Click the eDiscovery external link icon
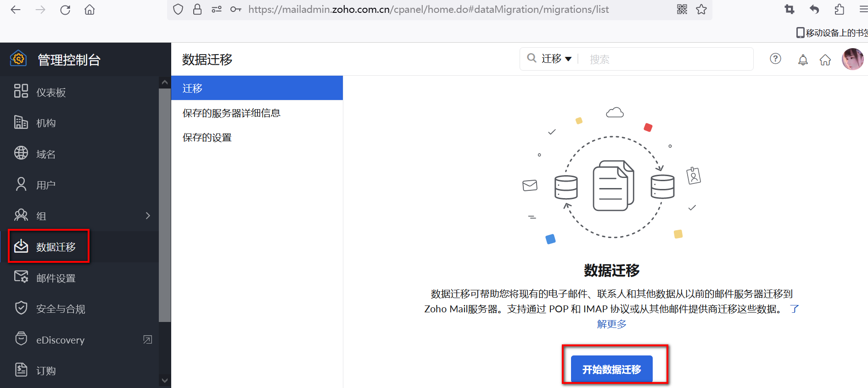 (148, 339)
